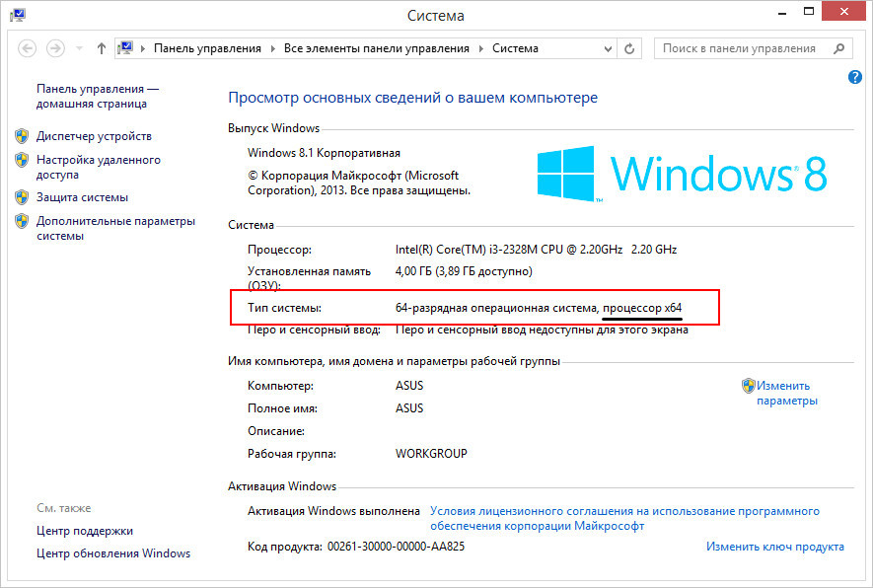Click the Windows 8 logo
Viewport: 873px width, 588px height.
(682, 174)
